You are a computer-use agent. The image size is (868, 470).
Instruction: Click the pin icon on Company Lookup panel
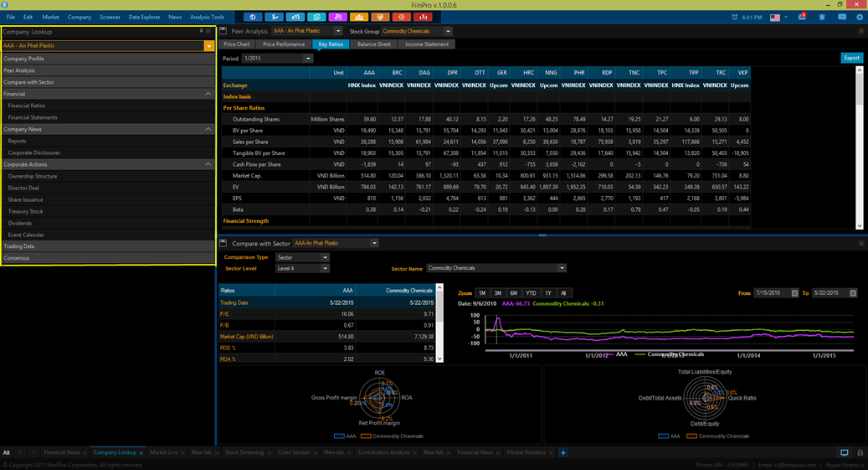pyautogui.click(x=201, y=31)
